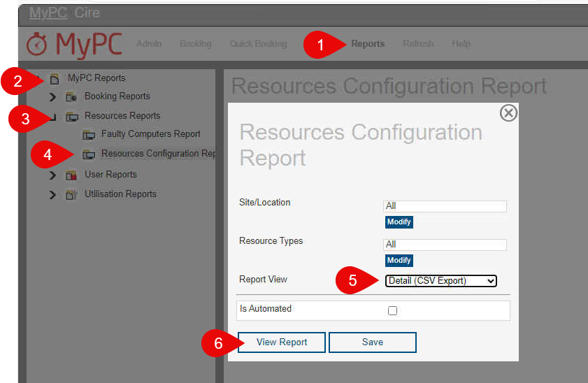Click the Resources Configuration Report tree icon
588x383 pixels.
(89, 154)
